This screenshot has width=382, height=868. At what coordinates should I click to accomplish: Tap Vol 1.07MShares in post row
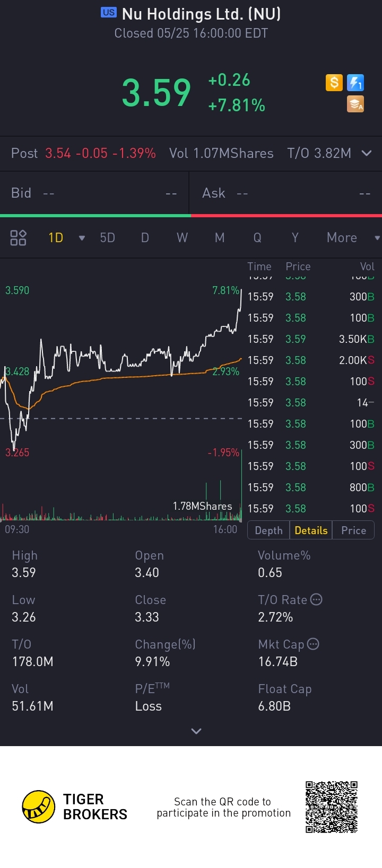221,153
